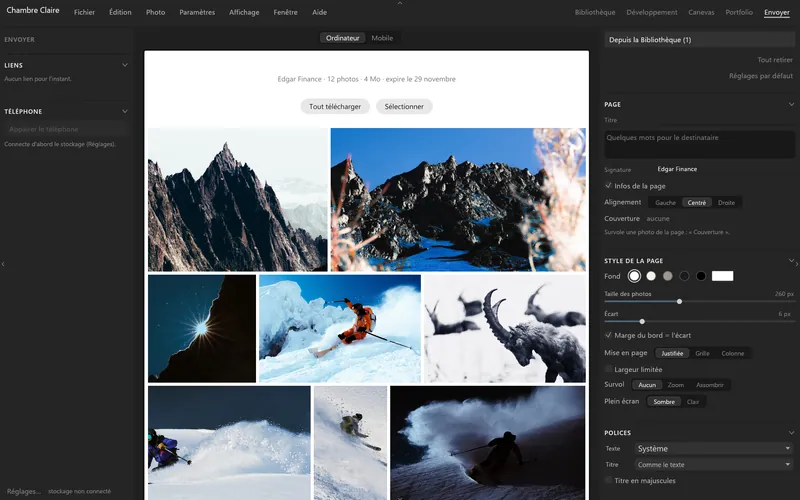Open the Photo menu
The height and width of the screenshot is (500, 800).
[156, 12]
